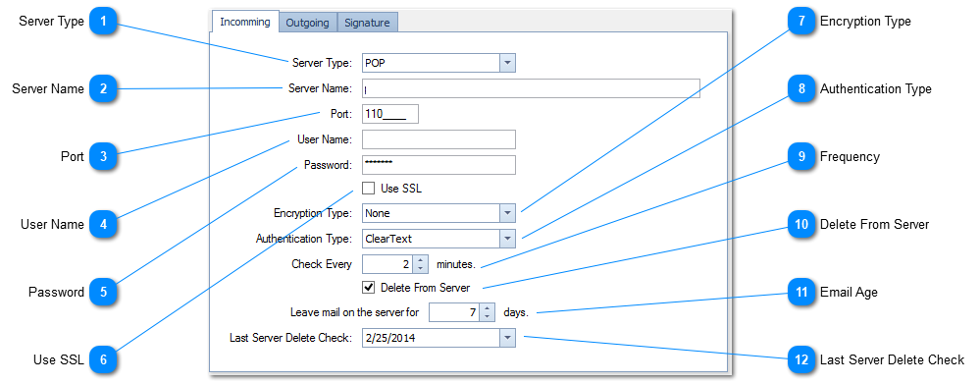Open the Outgoing tab
980x384 pixels.
click(307, 23)
